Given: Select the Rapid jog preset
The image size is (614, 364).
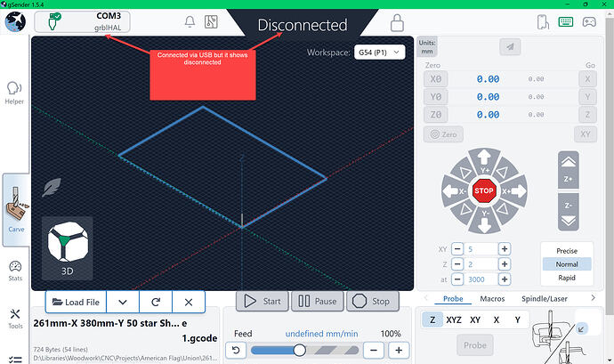Looking at the screenshot, I should [x=566, y=278].
